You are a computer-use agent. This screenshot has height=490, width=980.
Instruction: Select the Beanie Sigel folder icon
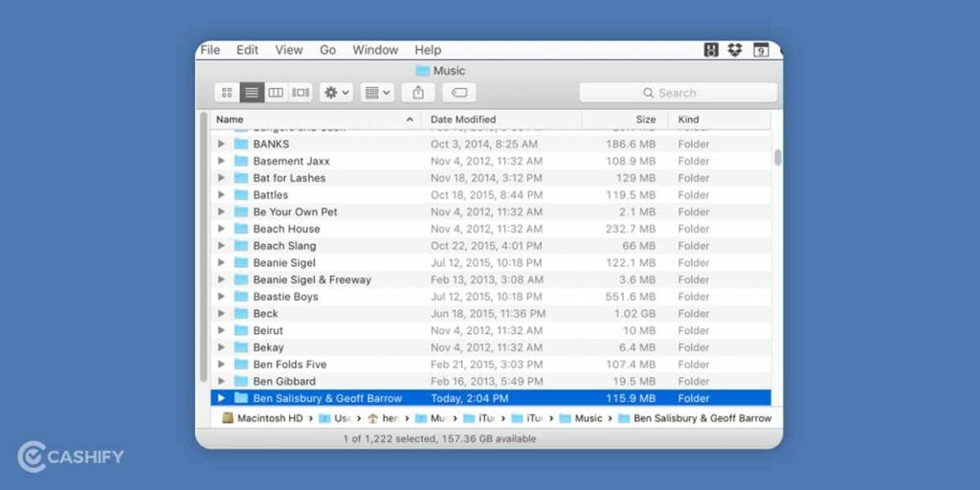(x=241, y=262)
